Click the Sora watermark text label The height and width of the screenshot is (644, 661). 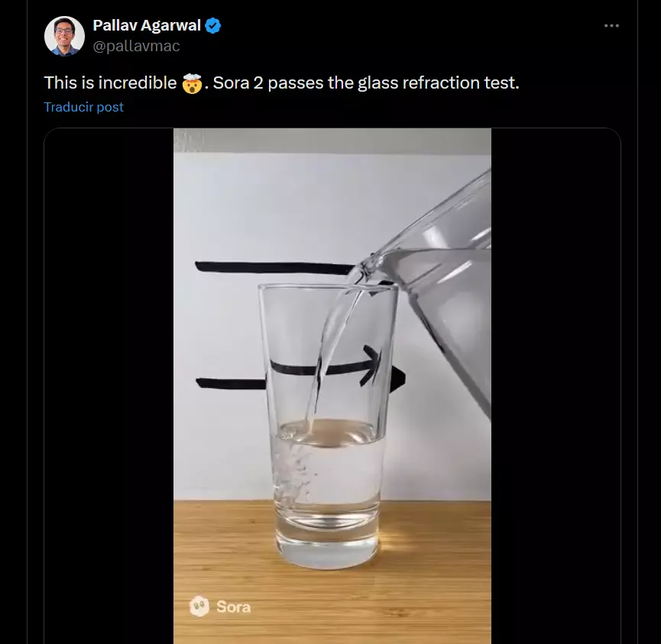pyautogui.click(x=233, y=607)
